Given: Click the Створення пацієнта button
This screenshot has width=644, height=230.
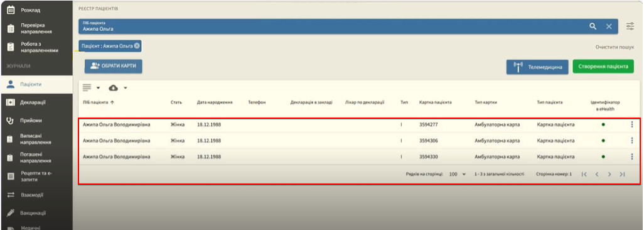Looking at the screenshot, I should point(603,67).
